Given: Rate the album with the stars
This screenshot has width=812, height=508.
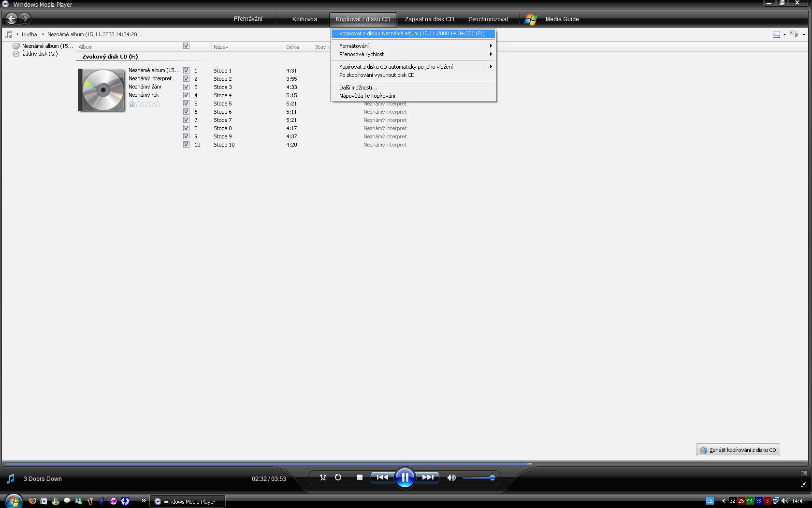Looking at the screenshot, I should pyautogui.click(x=145, y=104).
